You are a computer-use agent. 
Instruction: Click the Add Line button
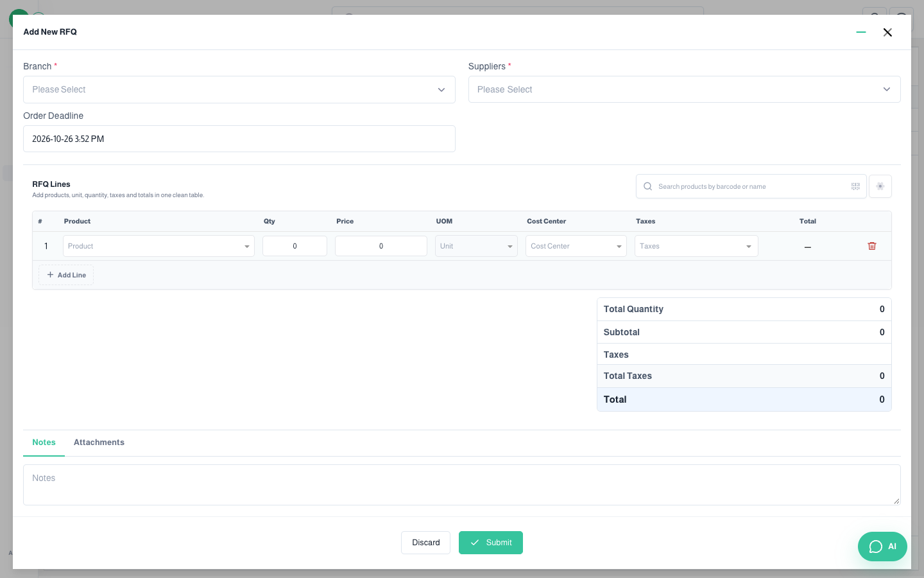[x=66, y=275]
